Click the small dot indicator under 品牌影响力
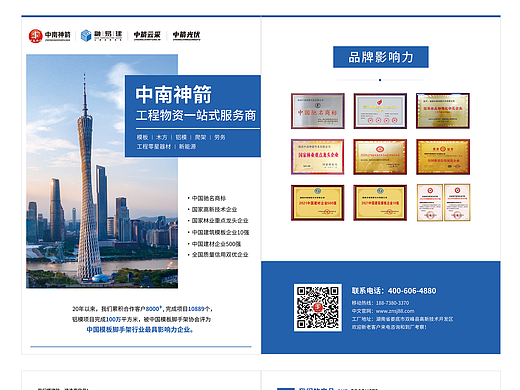520x390 pixels. pyautogui.click(x=380, y=80)
